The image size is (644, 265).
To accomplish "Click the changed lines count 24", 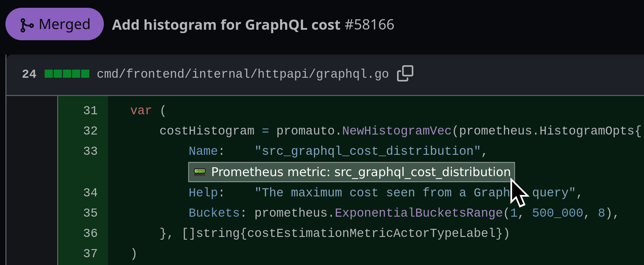I will point(29,74).
